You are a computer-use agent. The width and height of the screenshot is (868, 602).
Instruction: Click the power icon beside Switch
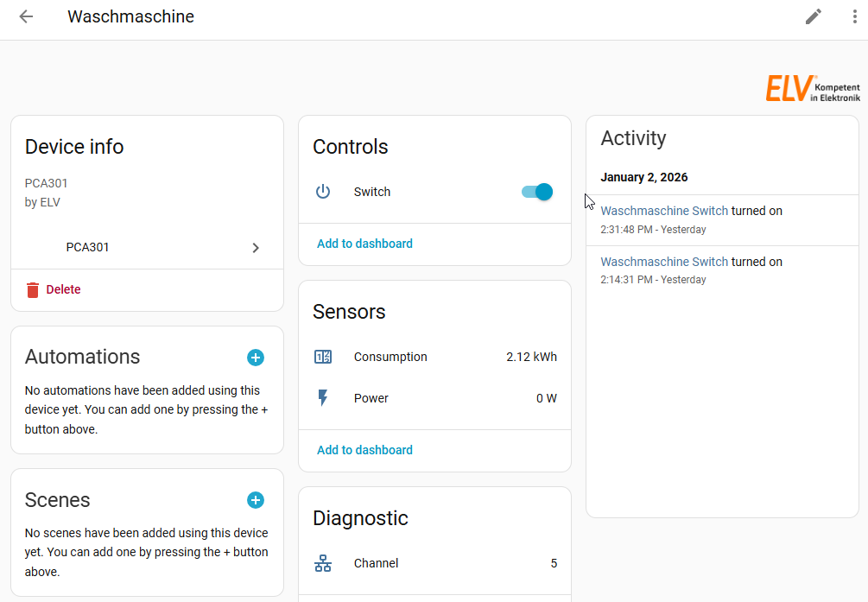323,192
